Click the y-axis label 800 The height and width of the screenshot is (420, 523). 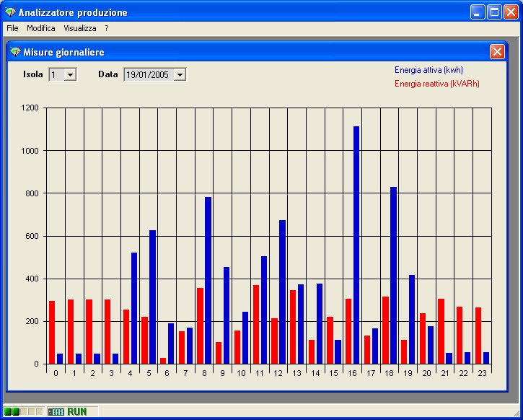pyautogui.click(x=32, y=193)
